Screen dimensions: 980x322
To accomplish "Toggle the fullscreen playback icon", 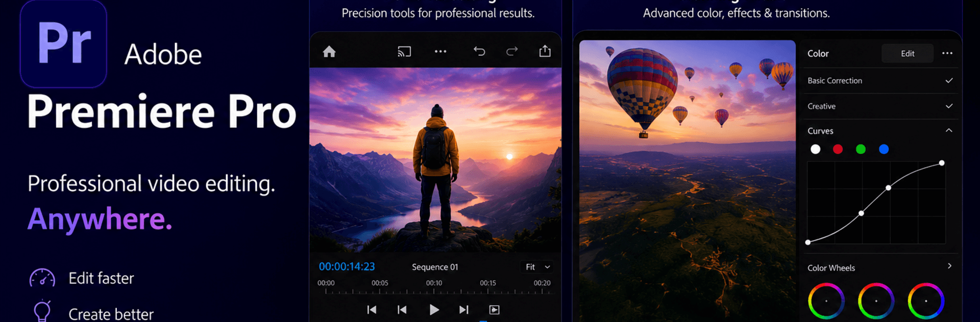I will 494,310.
